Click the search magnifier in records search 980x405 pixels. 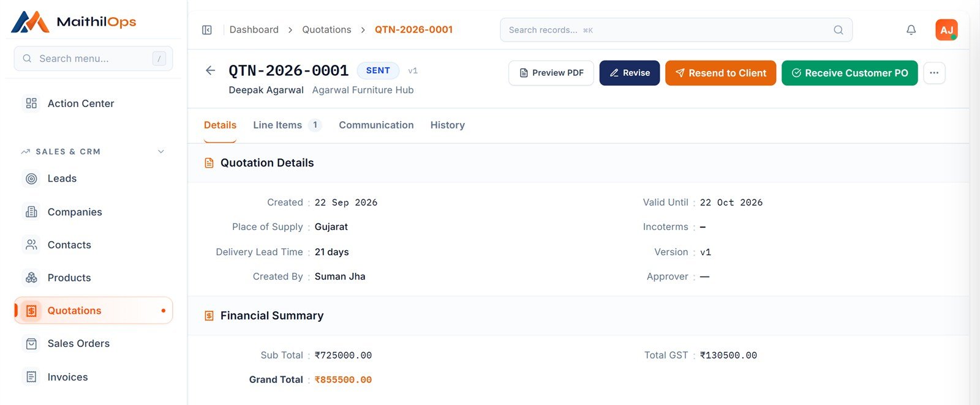pyautogui.click(x=839, y=30)
